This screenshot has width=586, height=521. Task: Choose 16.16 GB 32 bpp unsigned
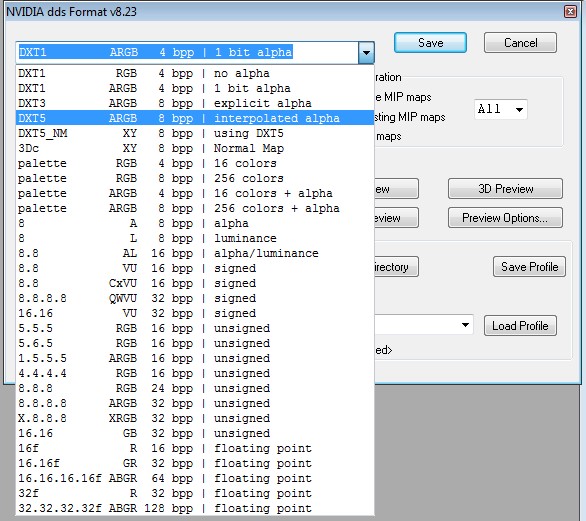click(195, 433)
